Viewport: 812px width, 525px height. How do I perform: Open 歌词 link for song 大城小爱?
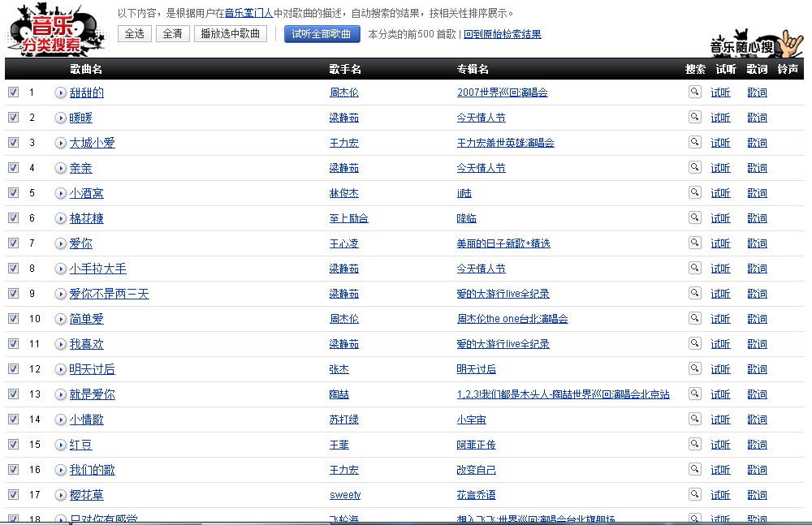pyautogui.click(x=757, y=143)
